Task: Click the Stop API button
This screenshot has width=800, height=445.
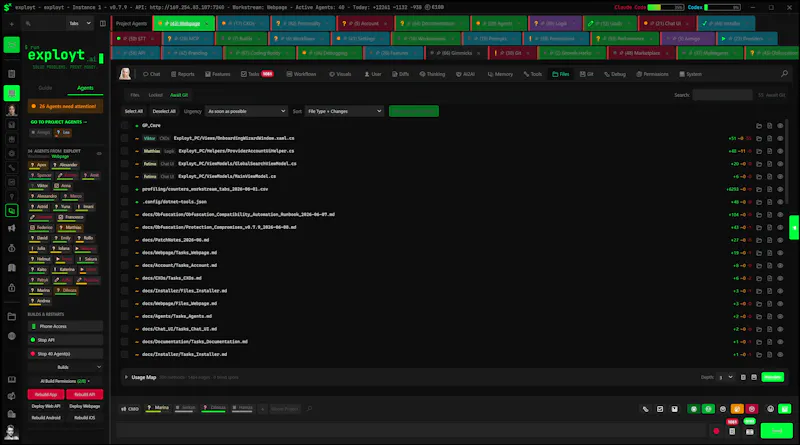Action: (x=65, y=340)
